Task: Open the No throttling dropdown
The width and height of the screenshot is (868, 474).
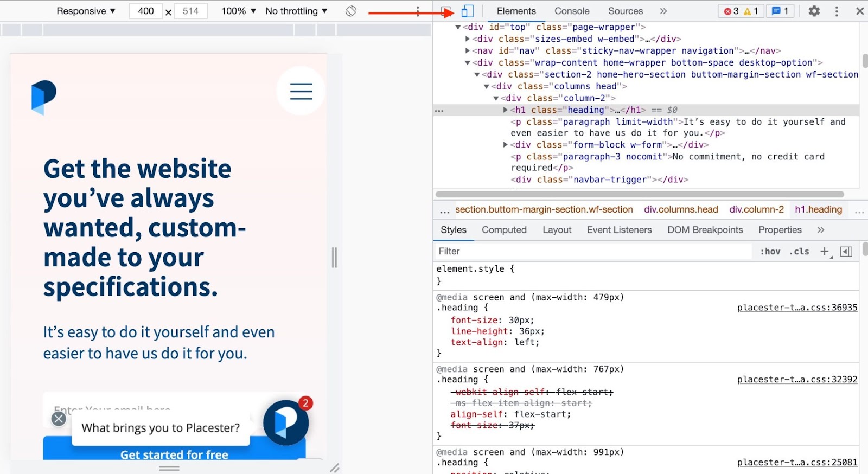Action: [x=296, y=11]
